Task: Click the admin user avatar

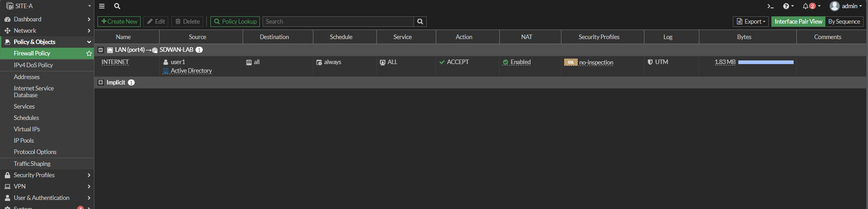Action: click(x=834, y=6)
